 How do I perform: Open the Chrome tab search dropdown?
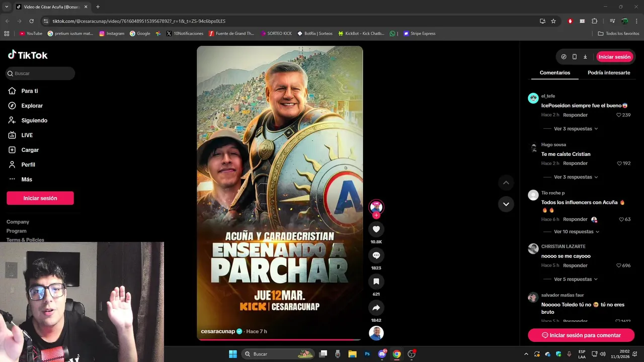click(7, 7)
